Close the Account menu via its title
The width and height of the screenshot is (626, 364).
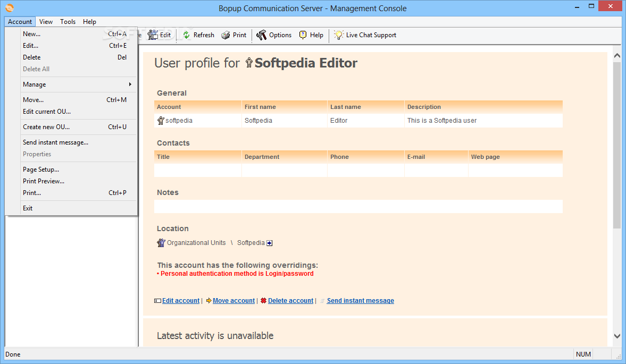(x=20, y=22)
